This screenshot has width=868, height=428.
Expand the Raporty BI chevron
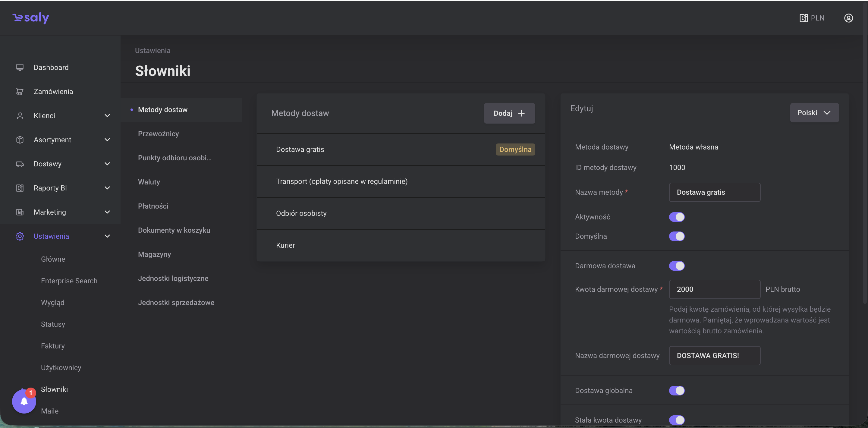[107, 188]
